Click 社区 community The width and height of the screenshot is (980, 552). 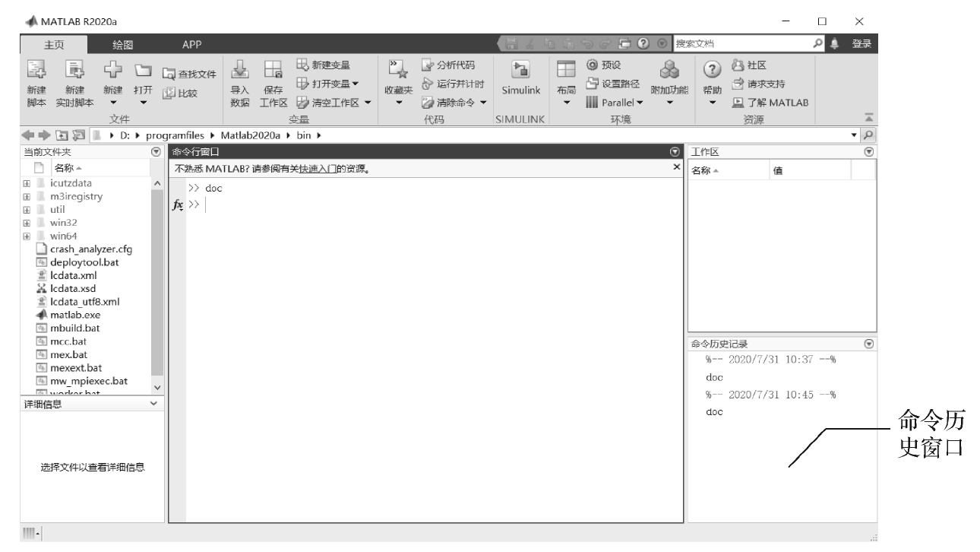tap(749, 66)
